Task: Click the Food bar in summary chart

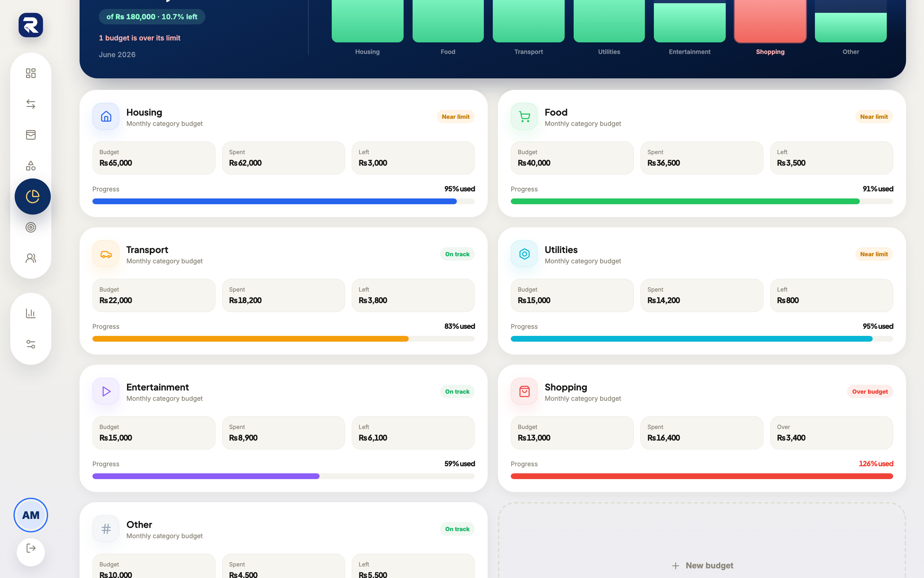Action: (448, 21)
